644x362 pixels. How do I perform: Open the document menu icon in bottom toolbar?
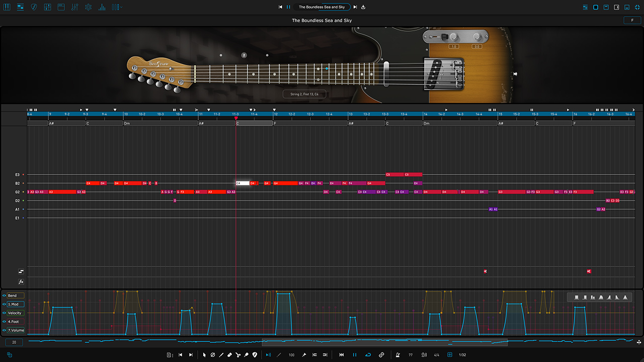[170, 355]
